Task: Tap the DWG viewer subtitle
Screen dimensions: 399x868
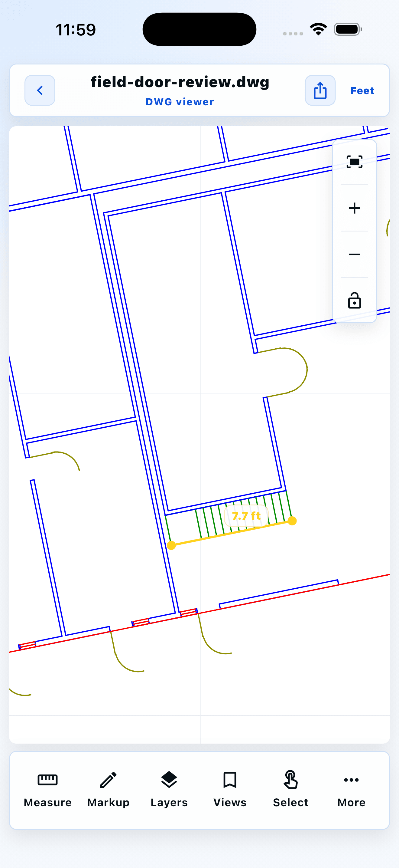Action: [x=180, y=102]
